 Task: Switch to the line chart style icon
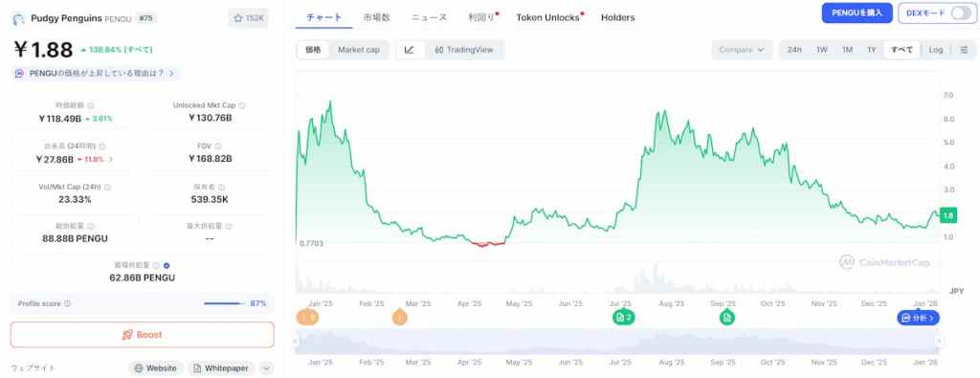pyautogui.click(x=410, y=50)
